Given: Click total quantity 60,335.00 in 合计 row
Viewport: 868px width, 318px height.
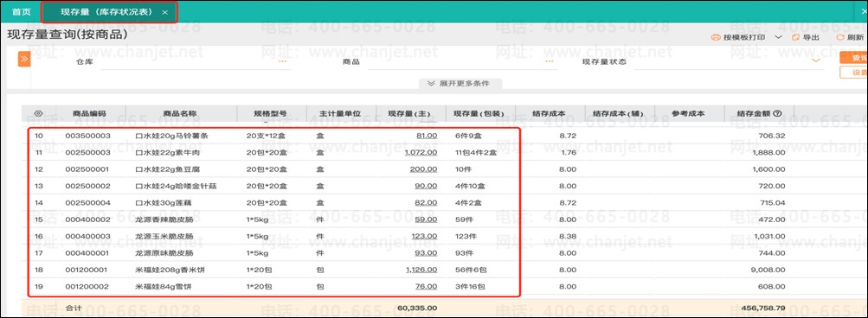Looking at the screenshot, I should click(x=418, y=308).
